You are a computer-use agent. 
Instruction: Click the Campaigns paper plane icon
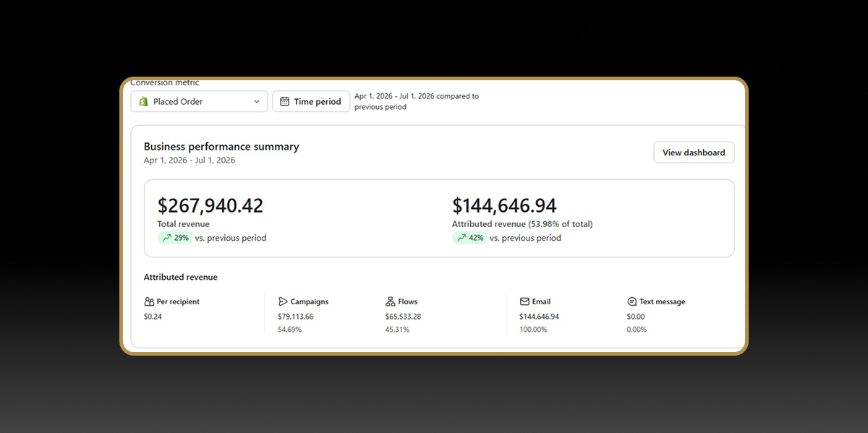pos(283,301)
